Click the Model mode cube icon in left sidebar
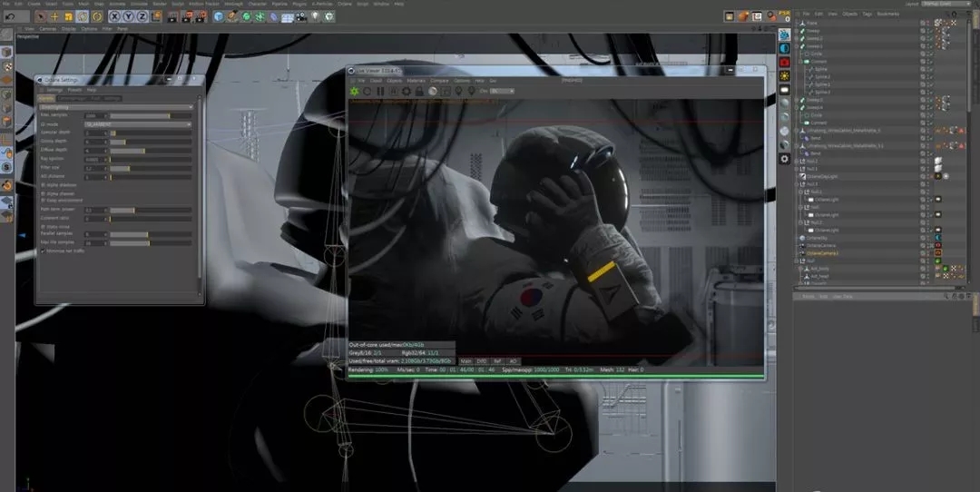The height and width of the screenshot is (492, 980). tap(6, 52)
